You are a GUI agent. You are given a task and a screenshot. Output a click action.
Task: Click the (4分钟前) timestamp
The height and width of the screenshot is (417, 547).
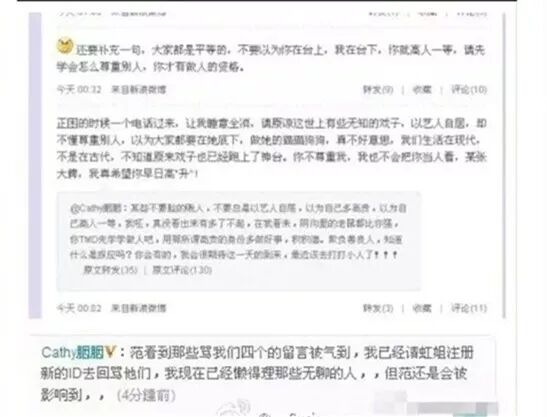146,396
